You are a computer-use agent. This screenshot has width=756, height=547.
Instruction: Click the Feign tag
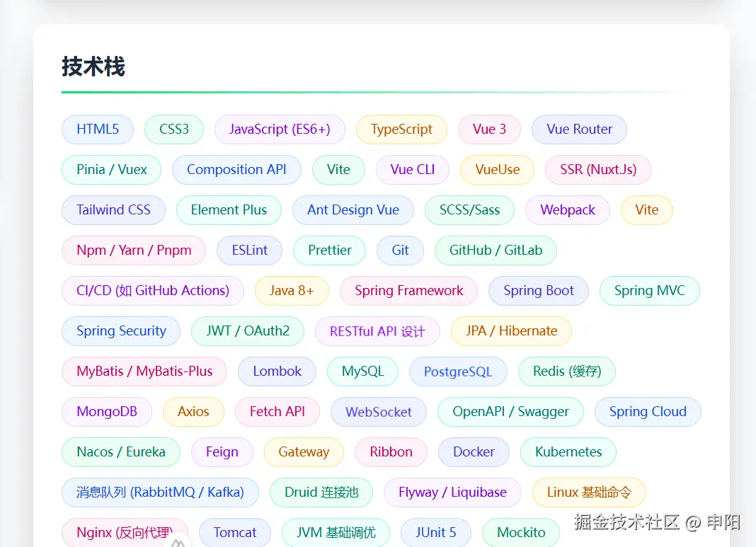[x=222, y=452]
